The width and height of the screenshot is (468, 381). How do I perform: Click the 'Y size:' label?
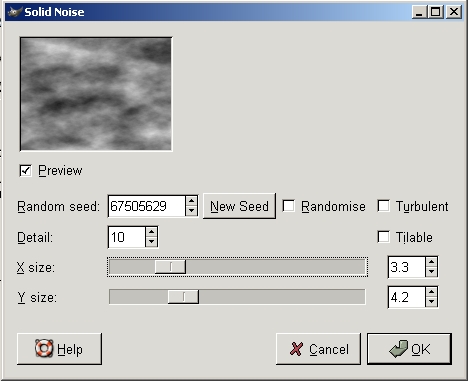click(x=37, y=297)
